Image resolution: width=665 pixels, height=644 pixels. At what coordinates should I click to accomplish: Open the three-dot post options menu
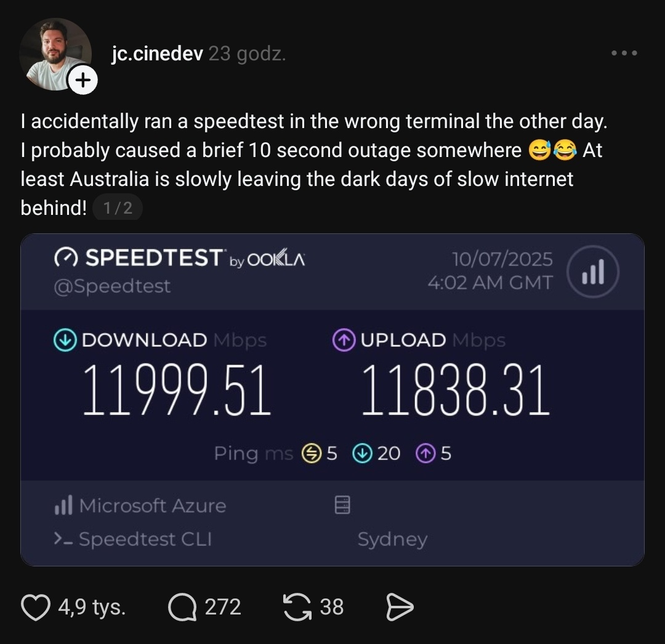coord(624,54)
